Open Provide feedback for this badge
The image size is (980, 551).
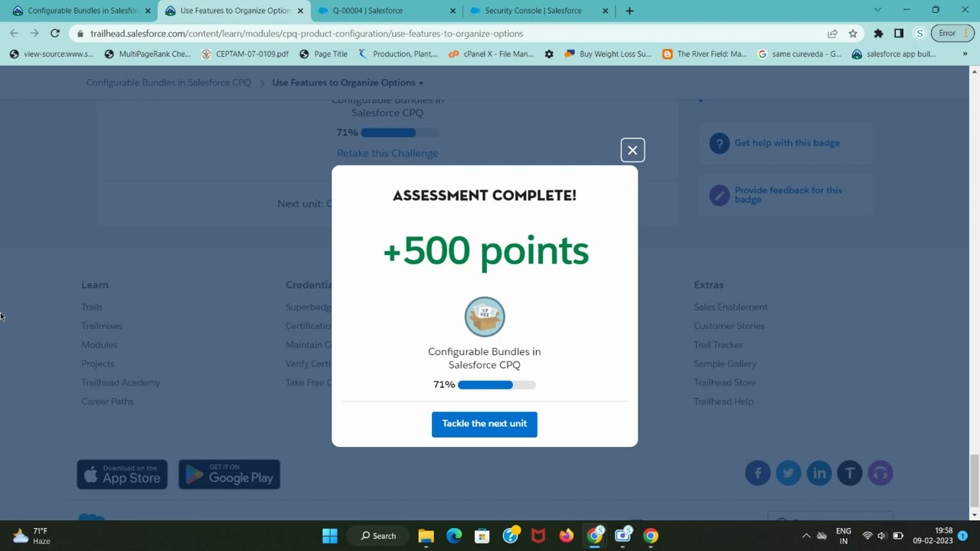coord(788,195)
